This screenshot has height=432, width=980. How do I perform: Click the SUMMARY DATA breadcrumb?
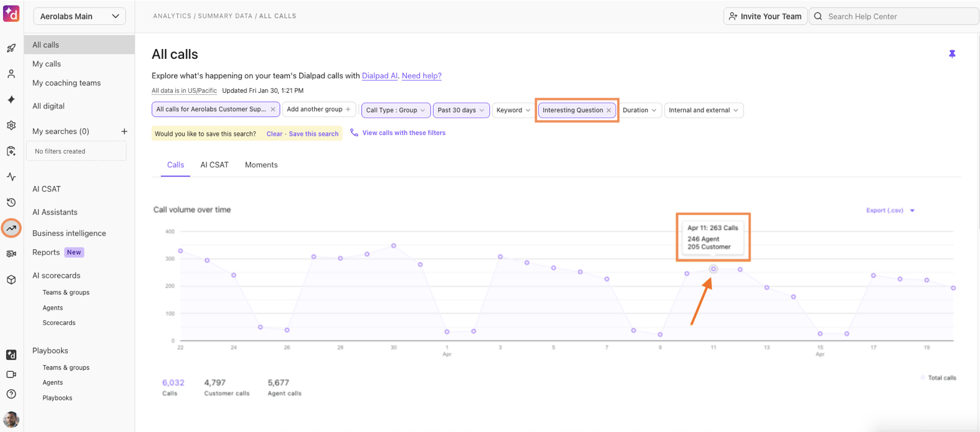tap(225, 16)
